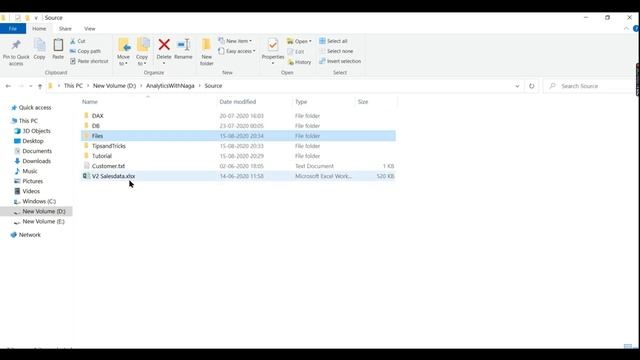Click the Copy ribbon icon
This screenshot has width=640, height=360.
click(40, 45)
